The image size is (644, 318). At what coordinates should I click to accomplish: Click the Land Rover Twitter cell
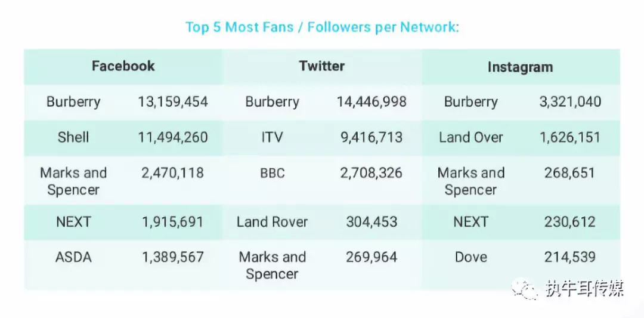pos(272,223)
